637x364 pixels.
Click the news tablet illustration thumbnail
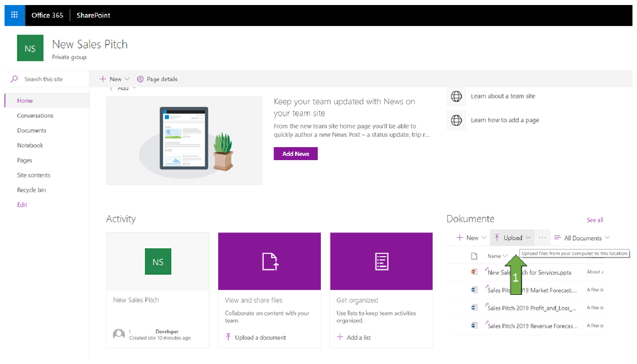click(x=184, y=141)
